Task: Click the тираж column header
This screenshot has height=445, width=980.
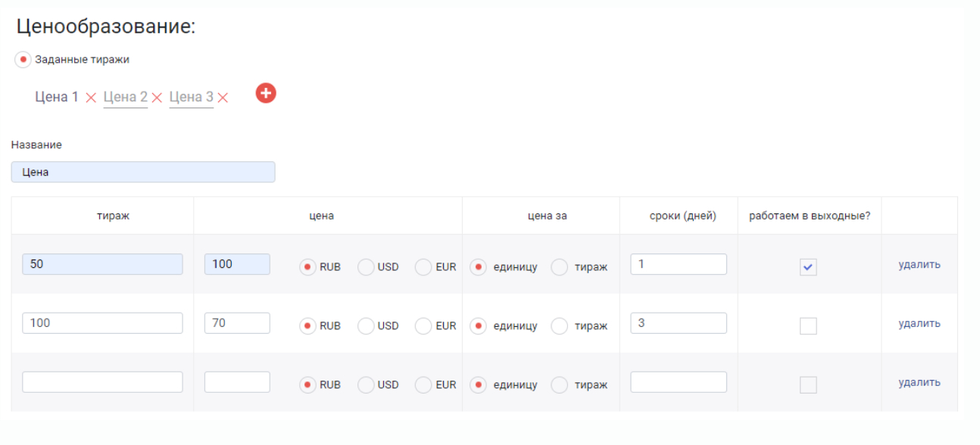Action: pos(113,216)
